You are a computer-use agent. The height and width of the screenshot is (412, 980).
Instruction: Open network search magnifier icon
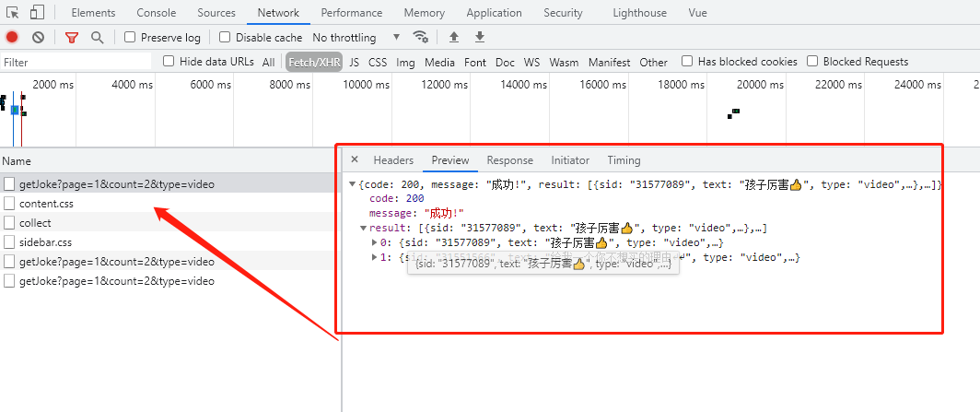97,38
